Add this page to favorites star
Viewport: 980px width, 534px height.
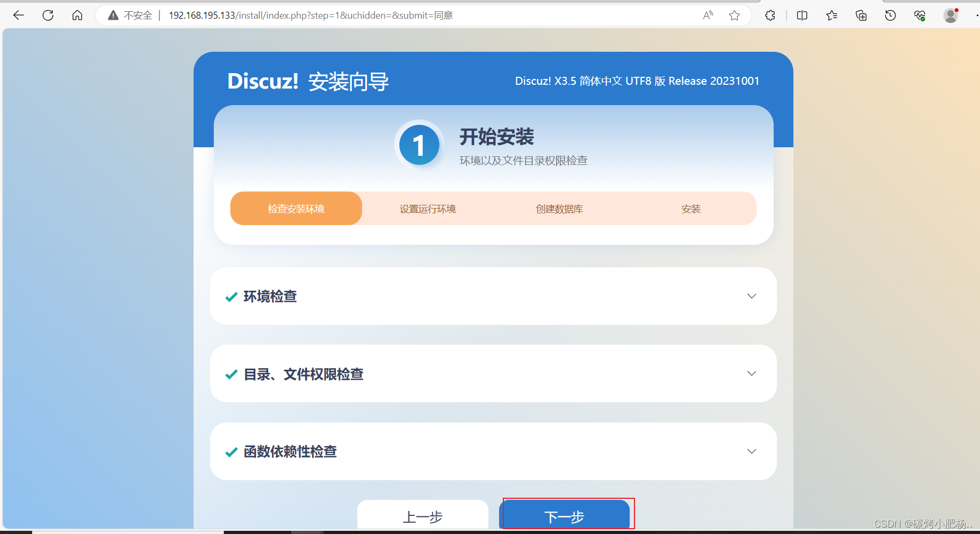tap(735, 15)
